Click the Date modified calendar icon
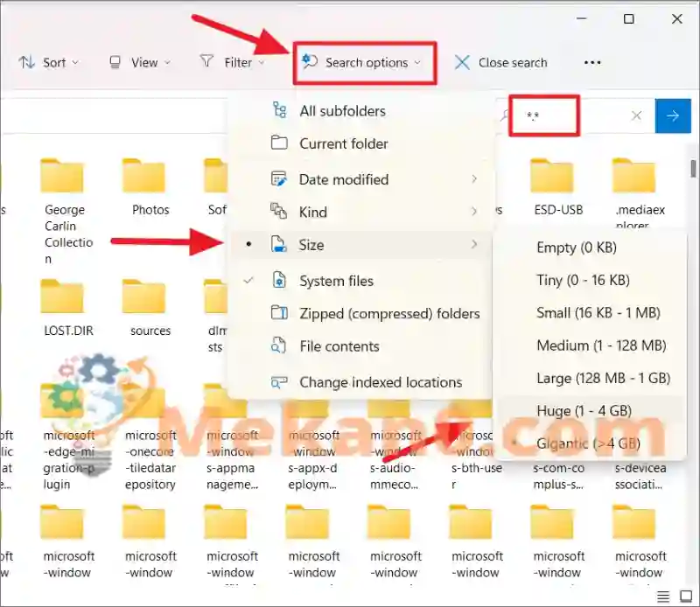Image resolution: width=700 pixels, height=607 pixels. pos(279,179)
